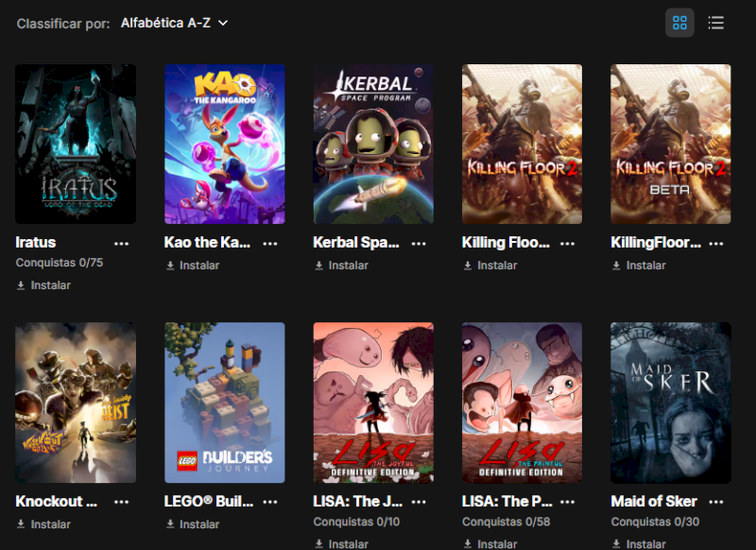Select the Kao the Kangaroo cover art
756x550 pixels.
[x=225, y=145]
